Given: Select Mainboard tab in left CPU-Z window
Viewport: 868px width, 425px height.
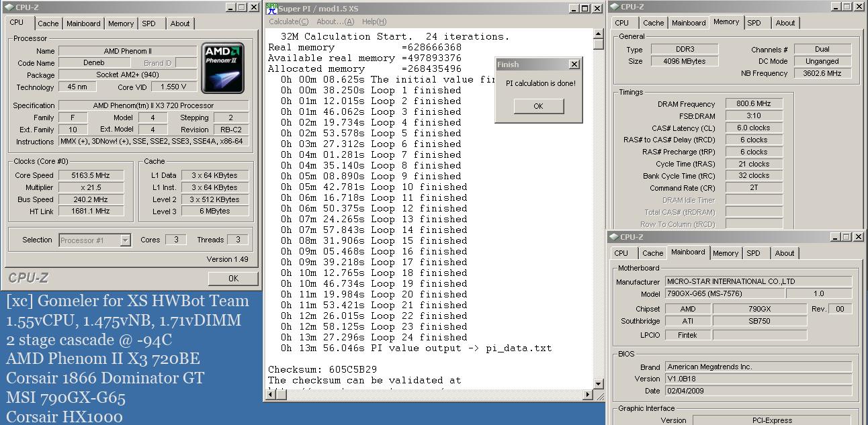Looking at the screenshot, I should pyautogui.click(x=83, y=23).
